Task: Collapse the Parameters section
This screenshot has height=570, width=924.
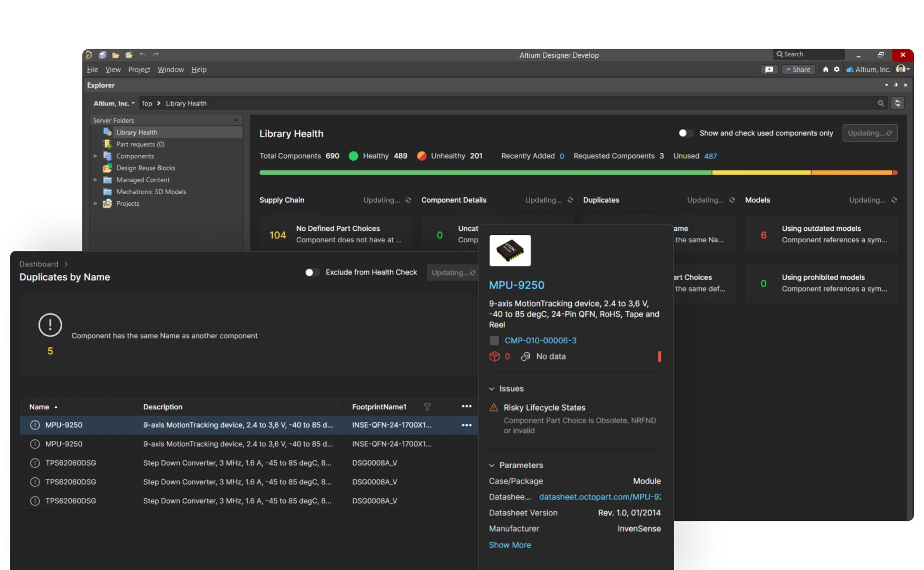Action: (x=492, y=465)
